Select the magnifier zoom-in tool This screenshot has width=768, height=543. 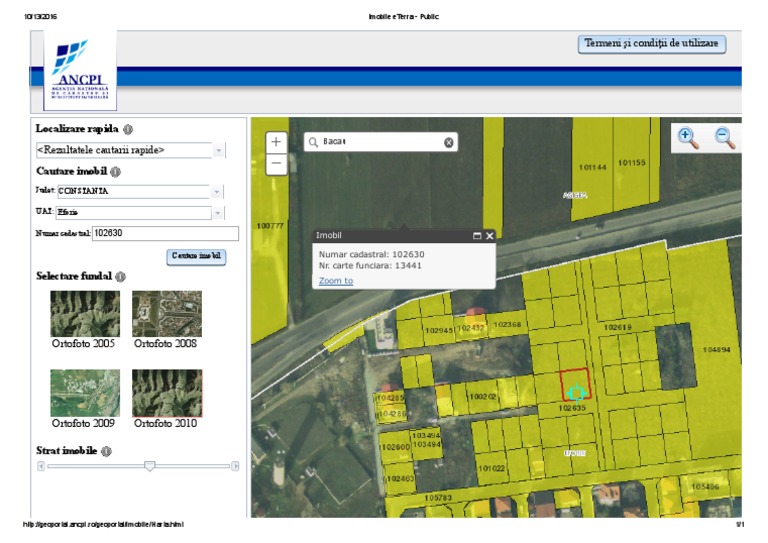(x=687, y=138)
